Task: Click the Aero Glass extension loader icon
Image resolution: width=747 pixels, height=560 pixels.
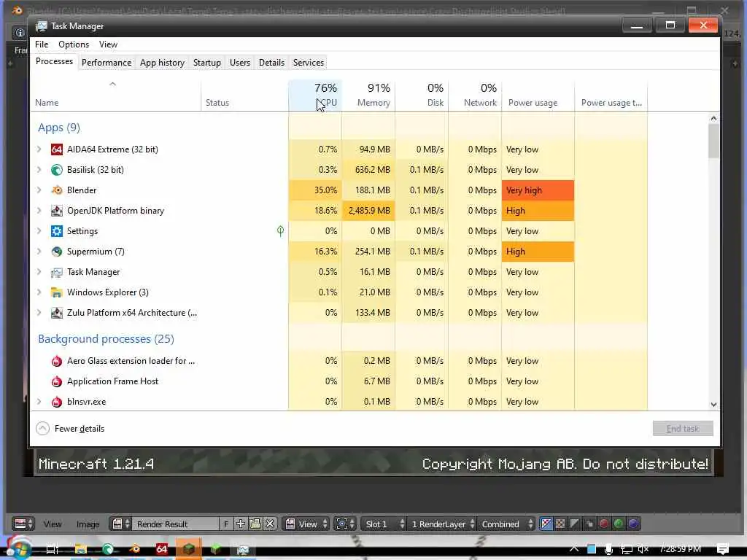Action: coord(57,361)
